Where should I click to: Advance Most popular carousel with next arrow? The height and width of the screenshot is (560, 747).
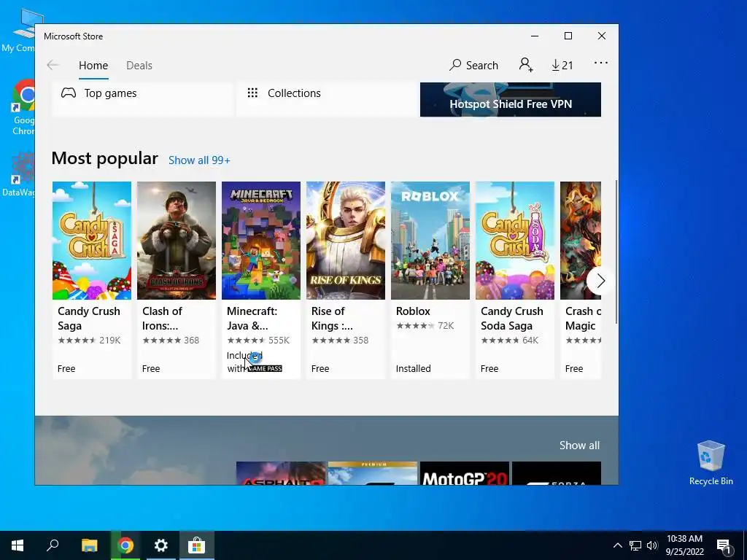(x=600, y=281)
